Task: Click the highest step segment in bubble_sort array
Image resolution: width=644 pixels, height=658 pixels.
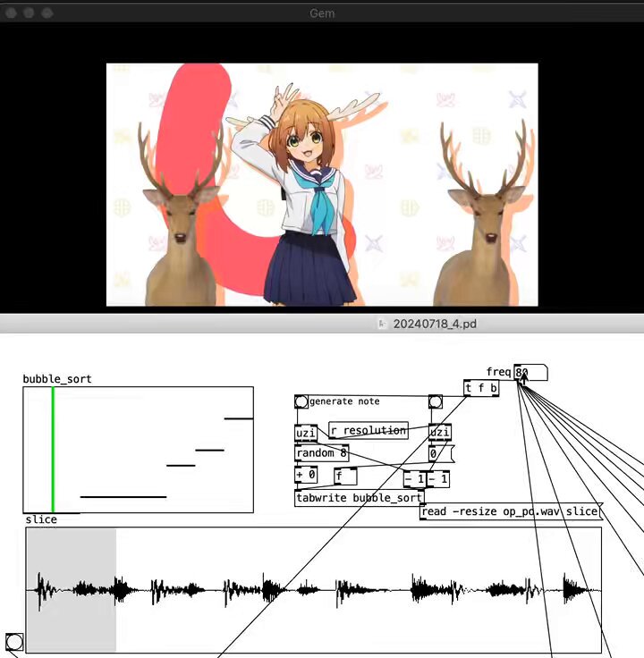Action: click(x=239, y=418)
